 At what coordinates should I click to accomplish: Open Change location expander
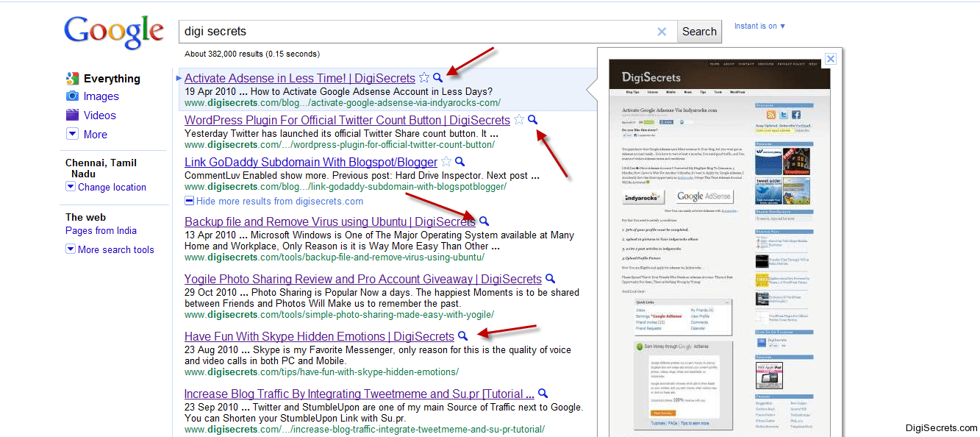71,187
